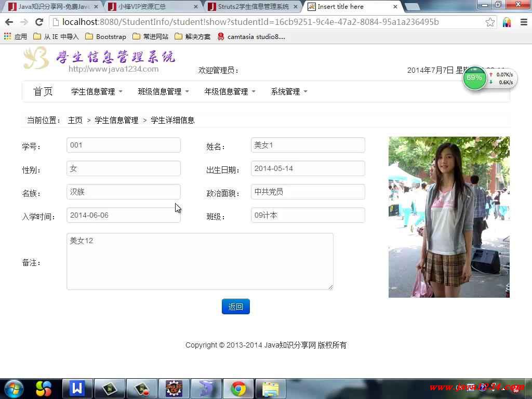Open the Bootstrap bookmarks folder
The height and width of the screenshot is (399, 532).
(105, 36)
